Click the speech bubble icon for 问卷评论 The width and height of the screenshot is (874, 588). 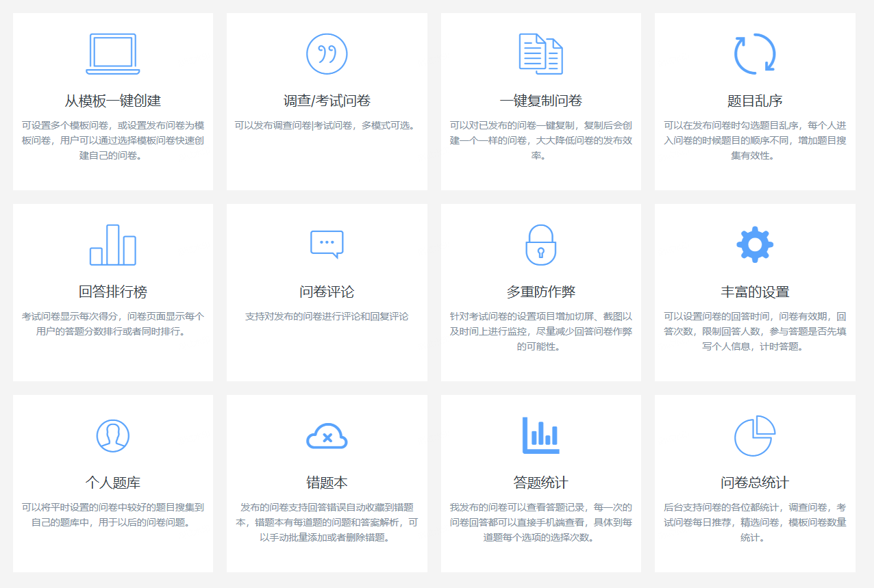coord(327,244)
